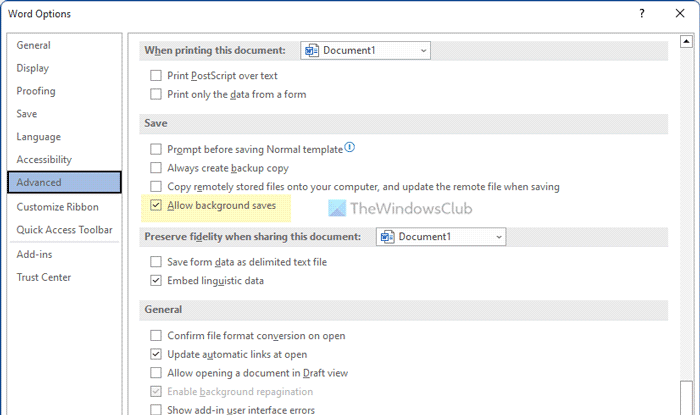The height and width of the screenshot is (415, 700).
Task: Select Customize Ribbon in the sidebar
Action: (57, 207)
